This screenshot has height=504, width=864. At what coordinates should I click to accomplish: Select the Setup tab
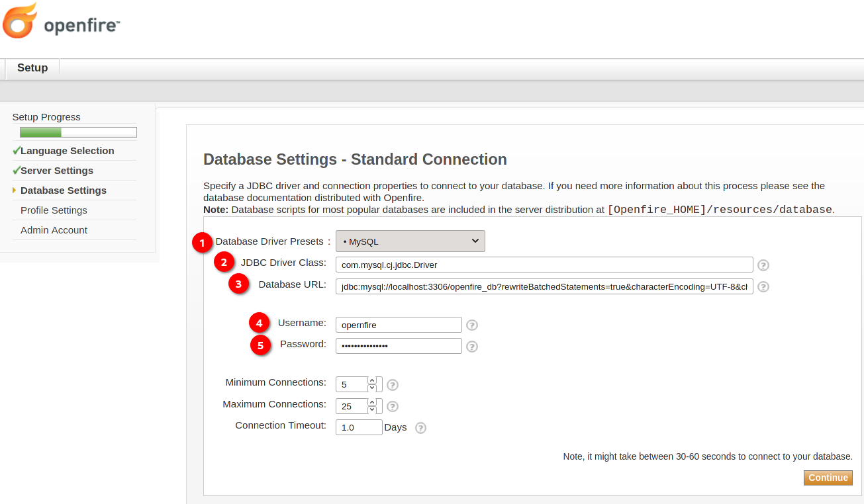pyautogui.click(x=32, y=67)
